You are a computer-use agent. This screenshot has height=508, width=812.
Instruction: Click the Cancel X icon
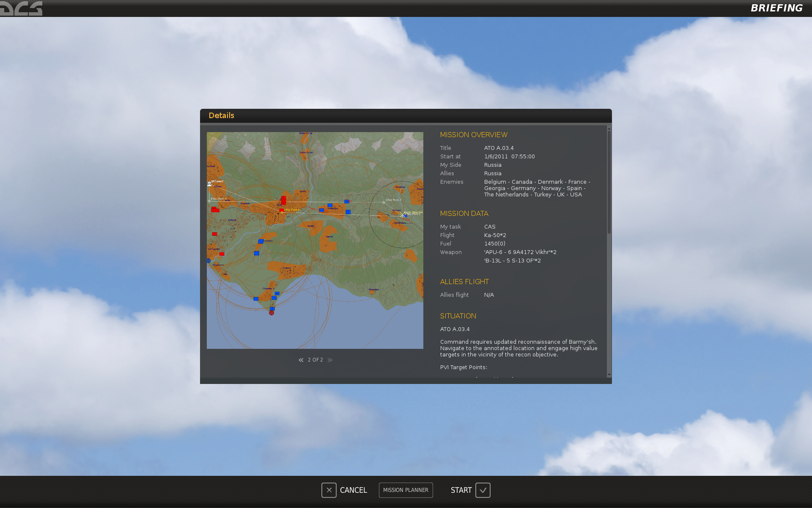329,490
